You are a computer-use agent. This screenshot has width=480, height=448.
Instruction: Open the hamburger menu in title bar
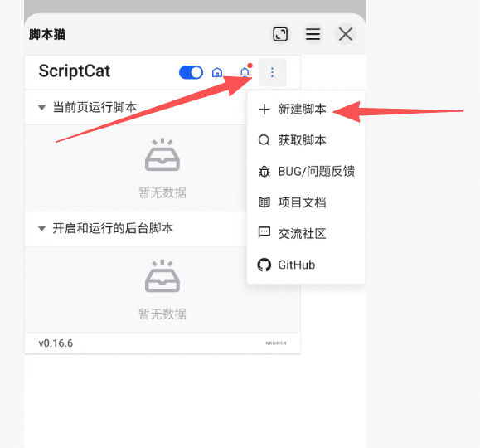[313, 34]
